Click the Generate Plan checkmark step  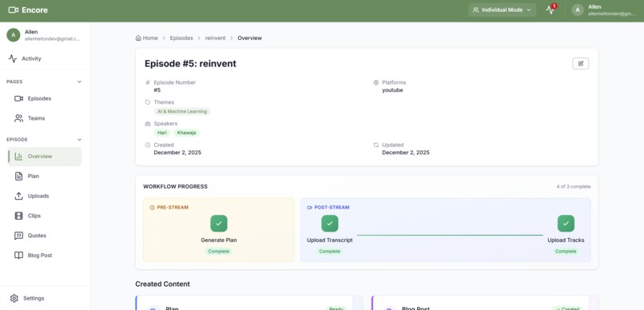tap(219, 224)
